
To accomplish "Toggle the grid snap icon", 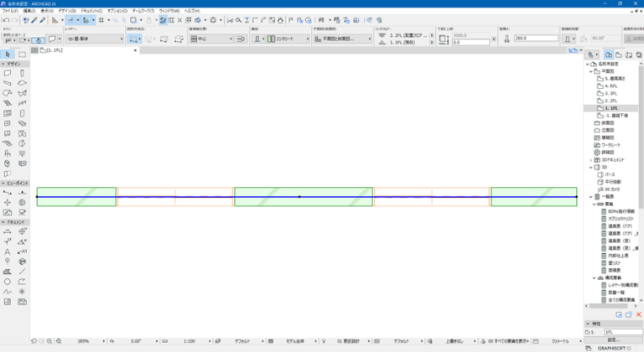I will click(101, 20).
